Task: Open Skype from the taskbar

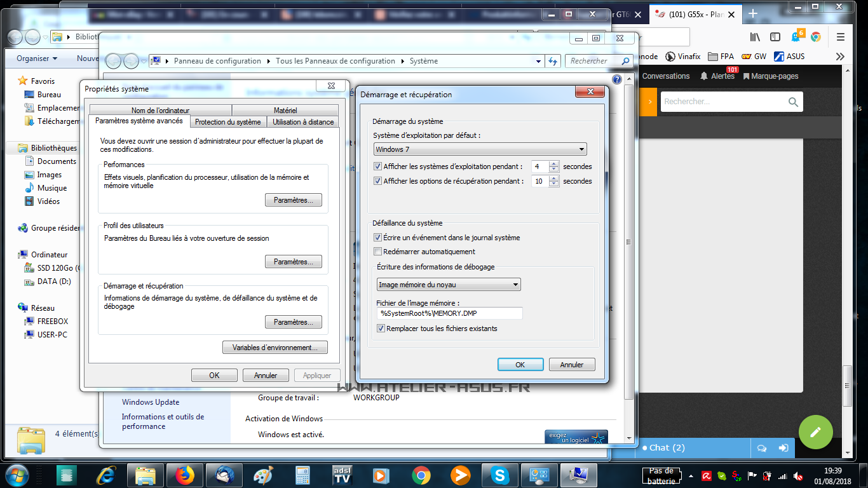Action: [499, 475]
